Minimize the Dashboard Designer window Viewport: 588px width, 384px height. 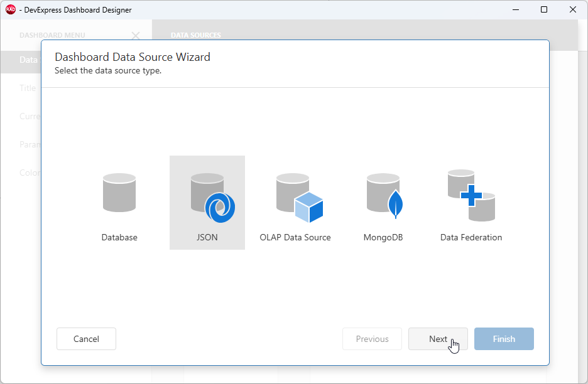[515, 9]
